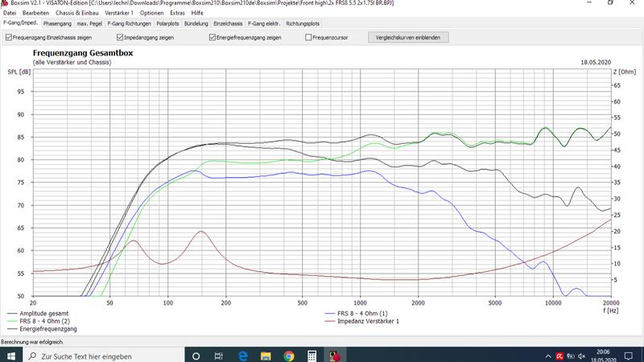This screenshot has width=644, height=362.
Task: Click the Boxsim app icon in taskbar
Action: click(334, 355)
